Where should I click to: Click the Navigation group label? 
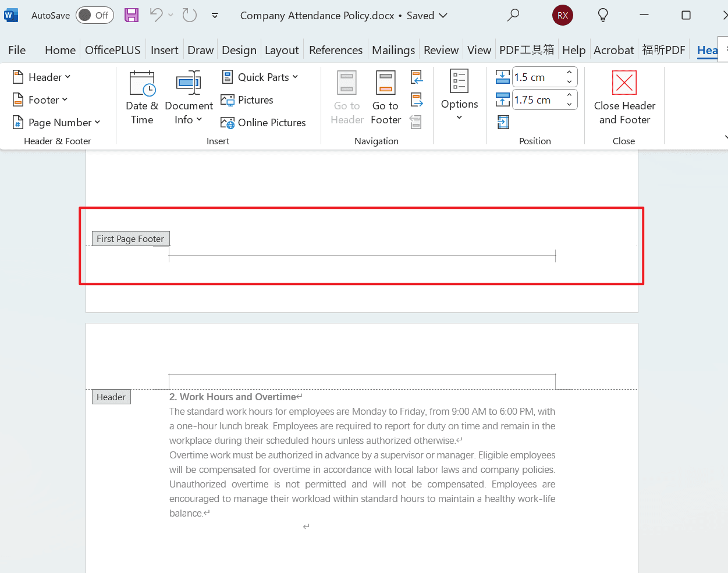377,141
